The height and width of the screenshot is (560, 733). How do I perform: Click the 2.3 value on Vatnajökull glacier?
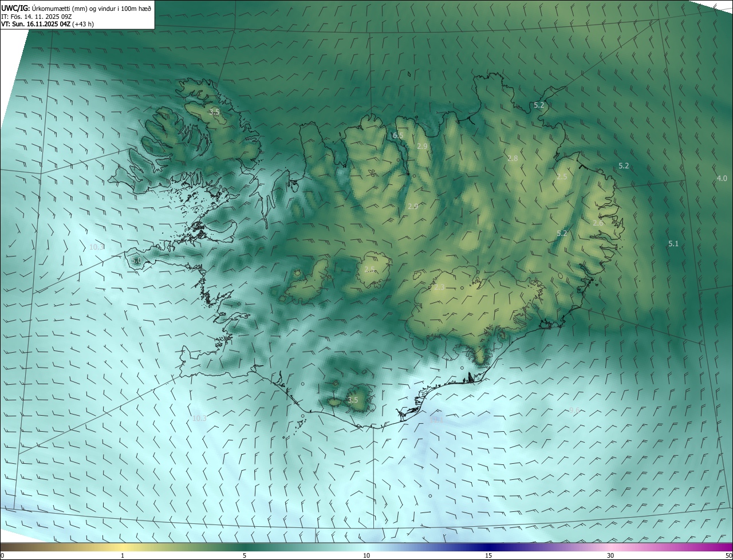(x=439, y=287)
